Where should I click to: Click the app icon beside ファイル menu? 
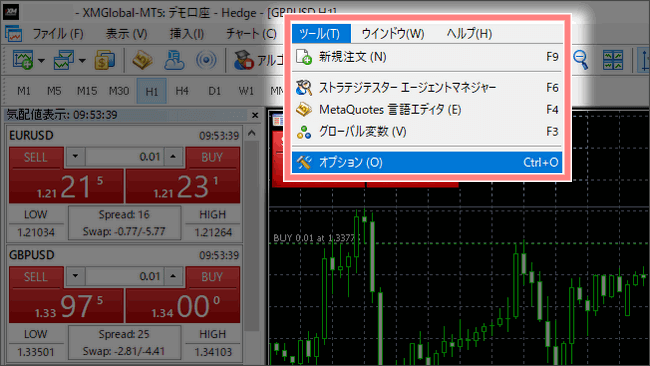click(x=13, y=34)
